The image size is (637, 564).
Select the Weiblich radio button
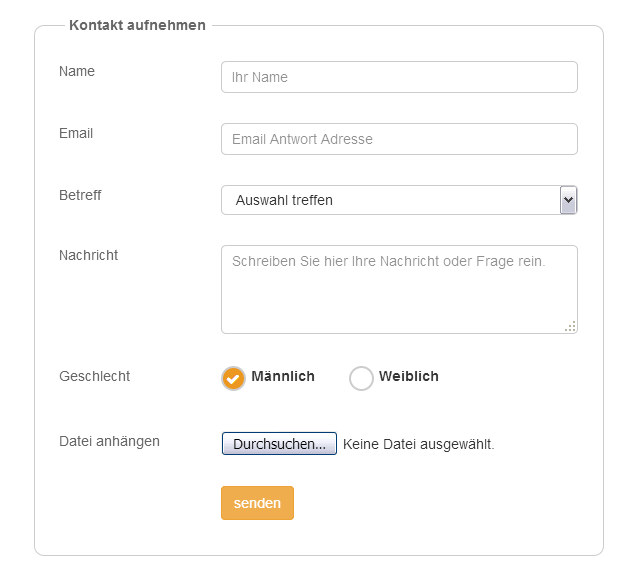pos(361,378)
